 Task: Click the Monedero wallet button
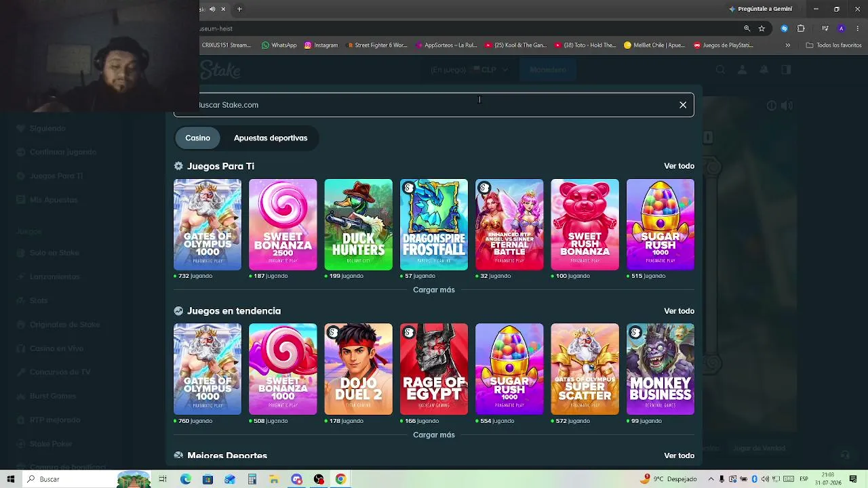click(548, 70)
